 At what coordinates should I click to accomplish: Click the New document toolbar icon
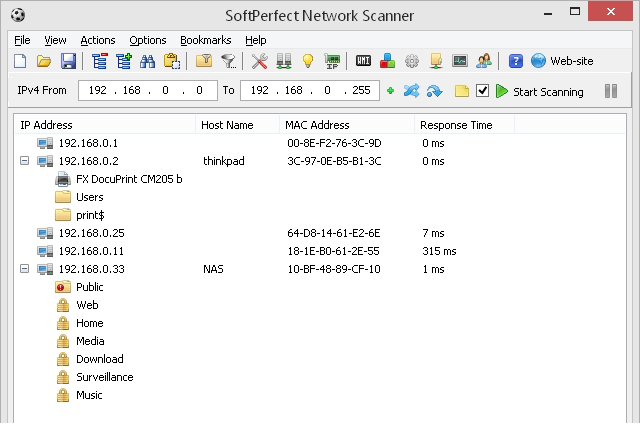[x=20, y=61]
